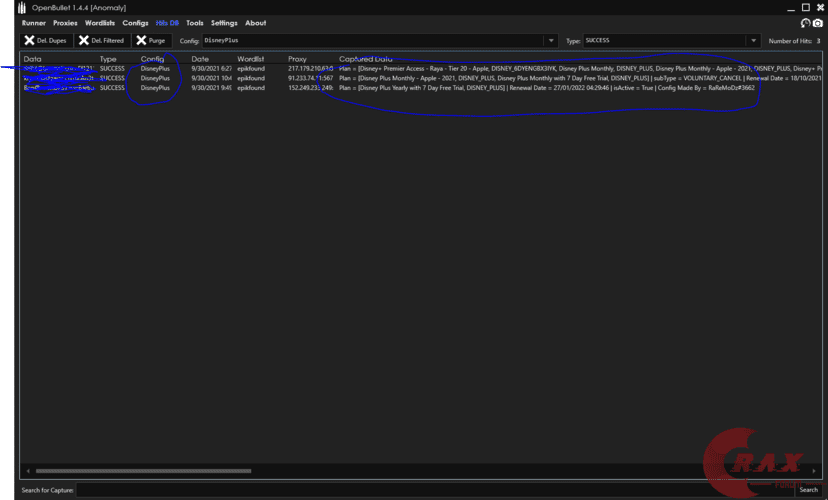Expand the Config dropdown arrow
Viewport: 828px width, 500px height.
point(551,41)
